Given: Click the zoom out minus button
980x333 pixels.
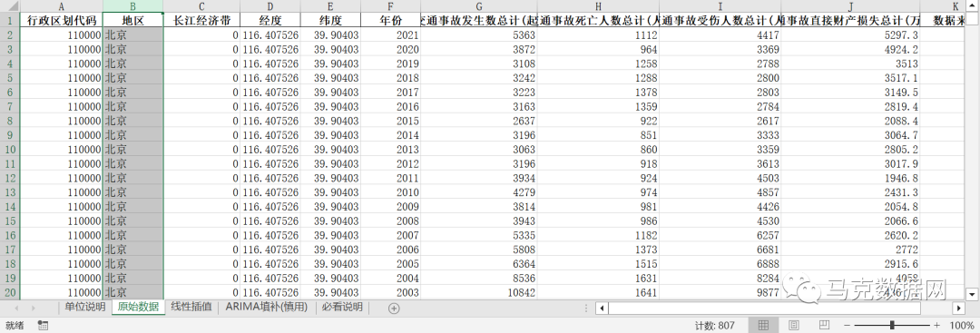Looking at the screenshot, I should [847, 326].
